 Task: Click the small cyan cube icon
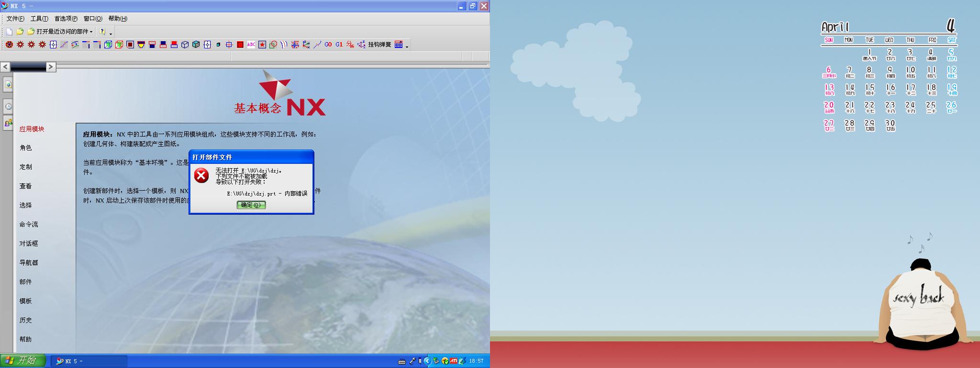coord(218,45)
